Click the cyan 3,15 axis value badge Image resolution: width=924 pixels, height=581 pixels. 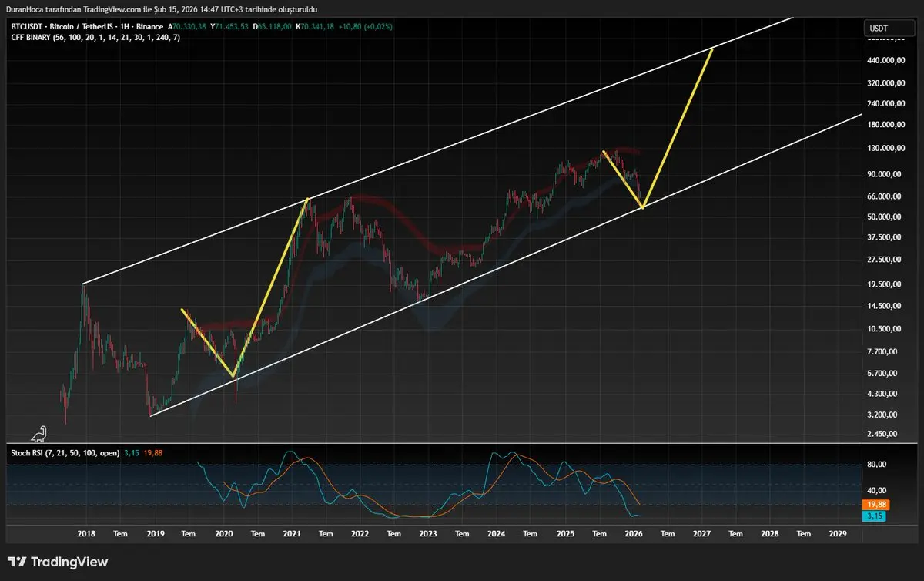[x=875, y=516]
